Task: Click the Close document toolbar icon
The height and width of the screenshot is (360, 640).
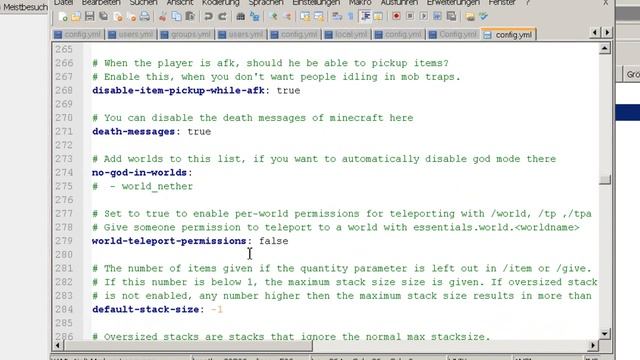Action: (x=118, y=16)
